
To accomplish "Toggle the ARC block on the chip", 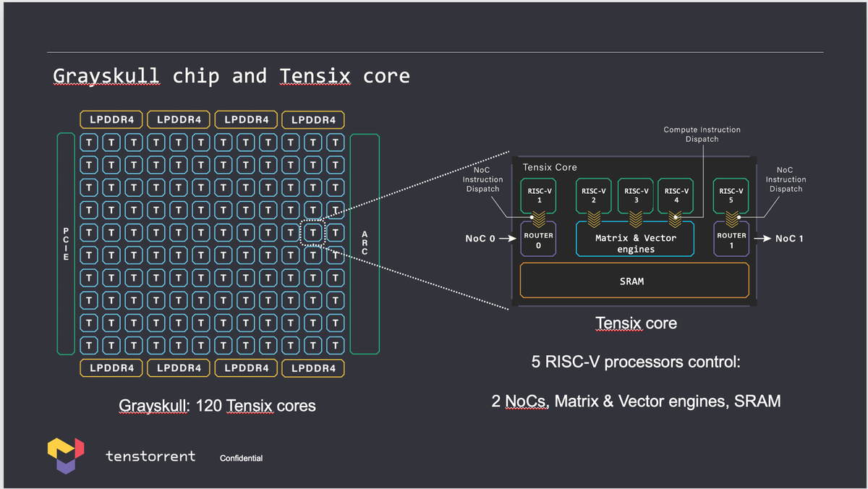I will (x=365, y=243).
